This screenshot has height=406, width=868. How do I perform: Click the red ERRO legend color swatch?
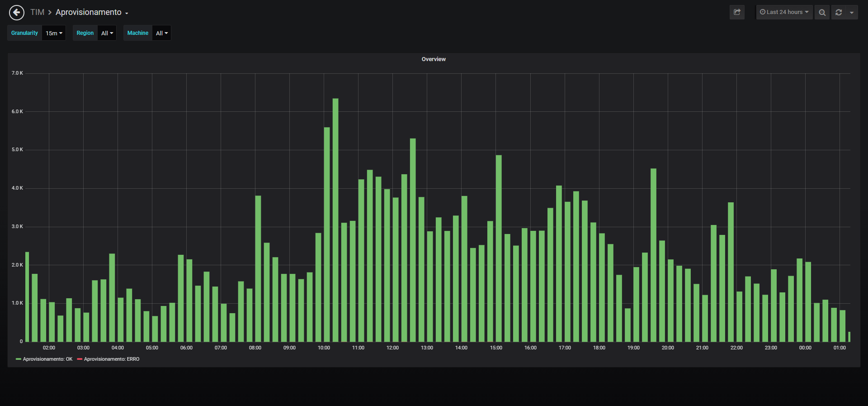(80, 359)
